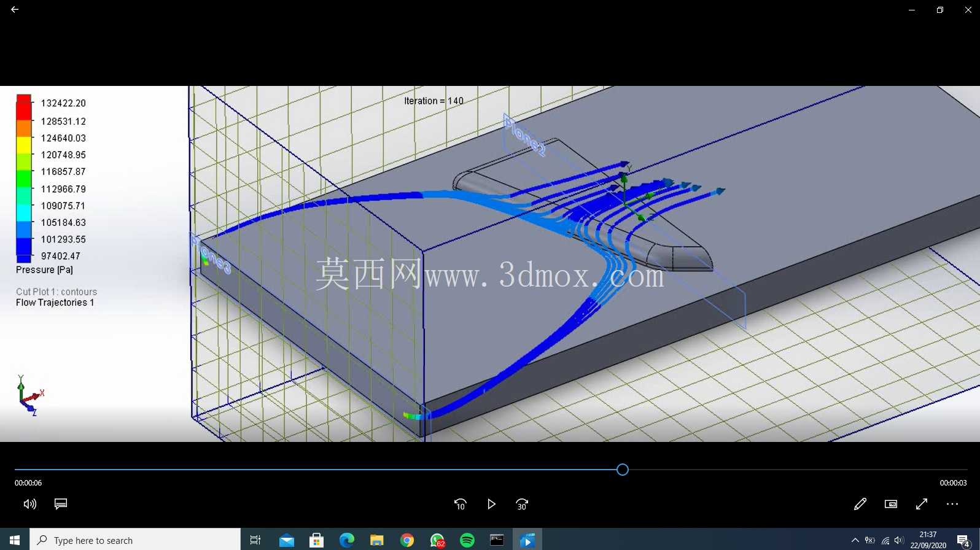Open Microsoft Store from taskbar
Screen dimensions: 980x550
coord(317,540)
